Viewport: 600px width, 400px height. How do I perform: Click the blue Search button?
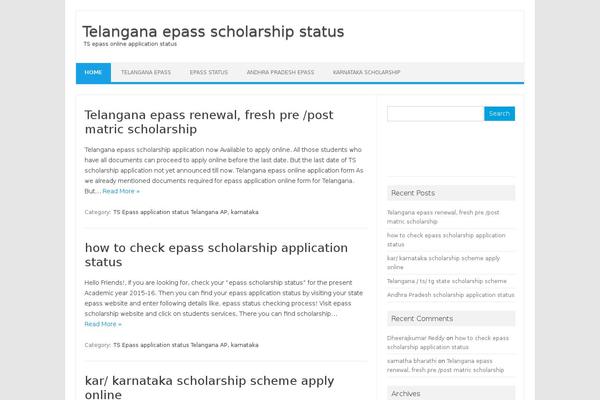[499, 114]
